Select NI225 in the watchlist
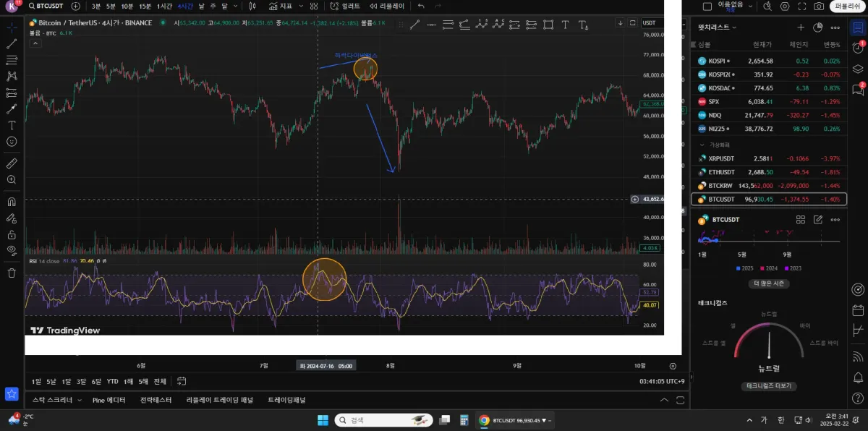Screen dimensions: 868x431 [769, 129]
